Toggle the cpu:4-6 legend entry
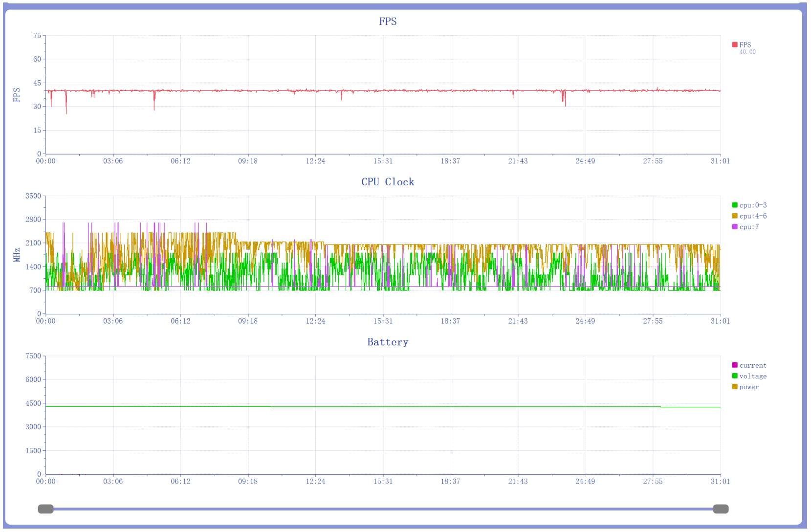This screenshot has height=532, width=811. [x=734, y=216]
